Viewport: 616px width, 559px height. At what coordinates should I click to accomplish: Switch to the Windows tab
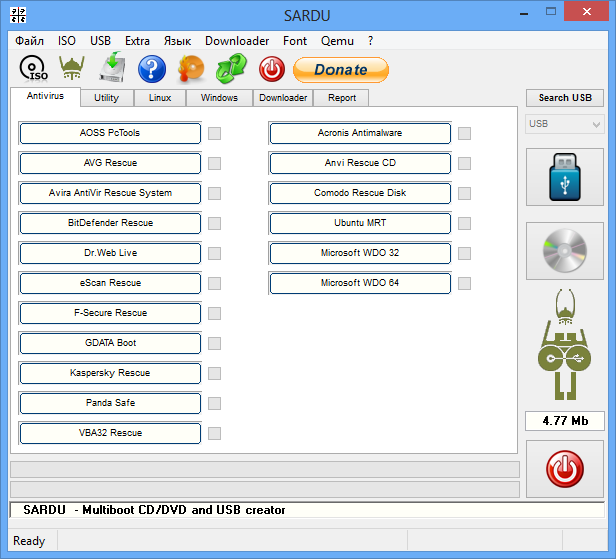[x=219, y=98]
